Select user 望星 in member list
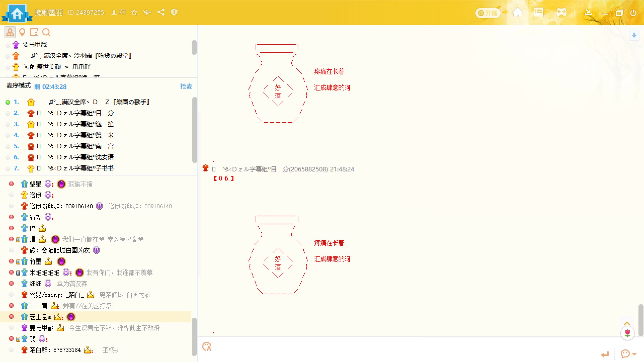Viewport: 644px width, 362px height. click(96, 184)
